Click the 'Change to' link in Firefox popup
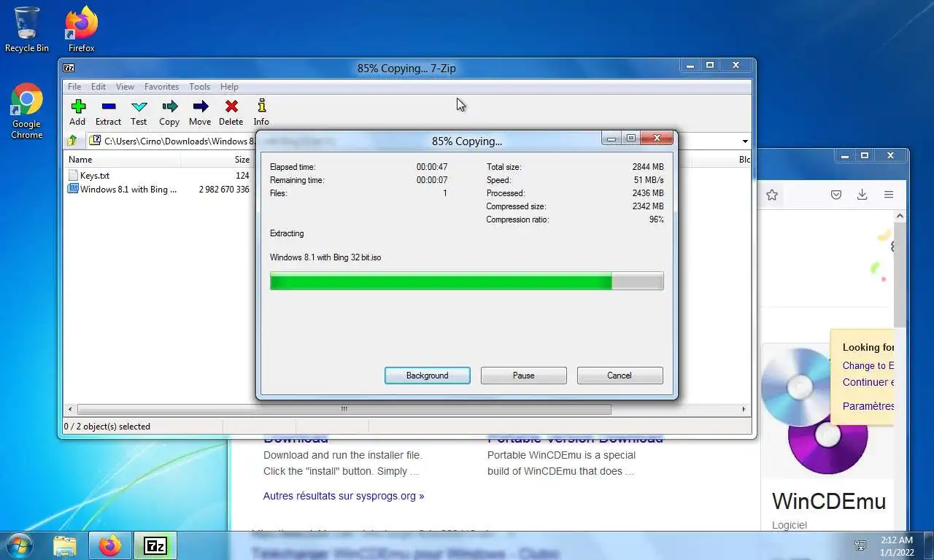The height and width of the screenshot is (560, 934). click(x=868, y=366)
